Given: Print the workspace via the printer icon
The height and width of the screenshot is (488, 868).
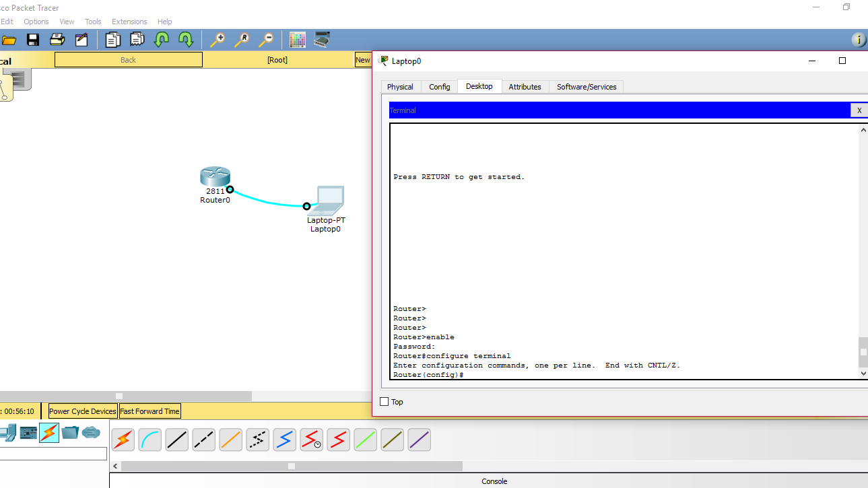Looking at the screenshot, I should 57,40.
